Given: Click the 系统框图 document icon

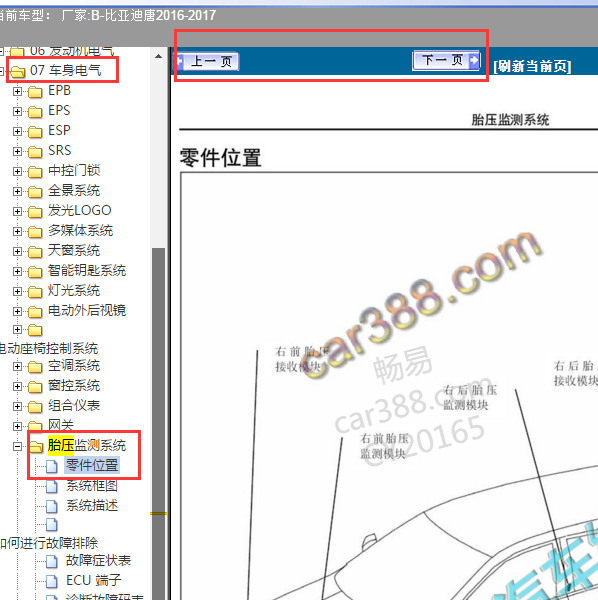Looking at the screenshot, I should [52, 486].
